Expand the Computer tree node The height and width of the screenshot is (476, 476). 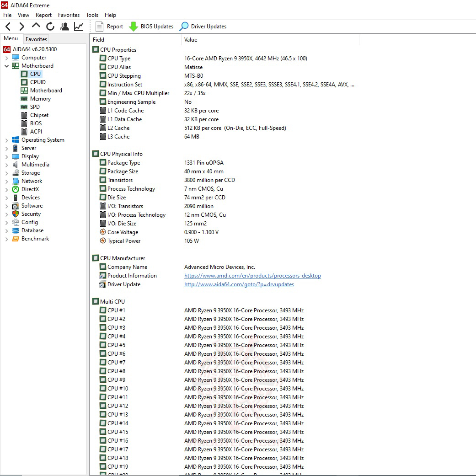coord(7,58)
